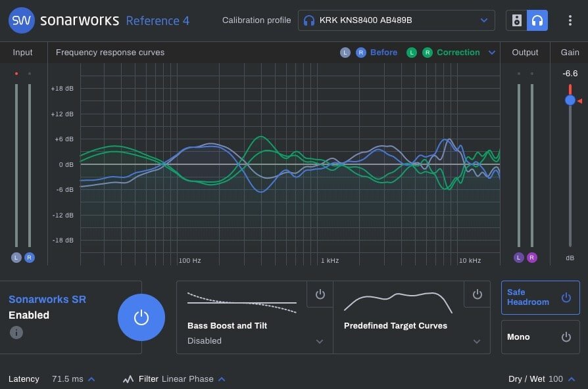This screenshot has width=588, height=389.
Task: Click the Output meter label
Action: (x=525, y=53)
